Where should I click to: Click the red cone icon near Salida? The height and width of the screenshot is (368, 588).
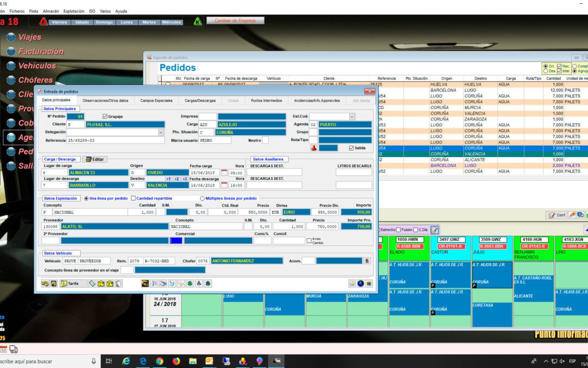coord(314,148)
